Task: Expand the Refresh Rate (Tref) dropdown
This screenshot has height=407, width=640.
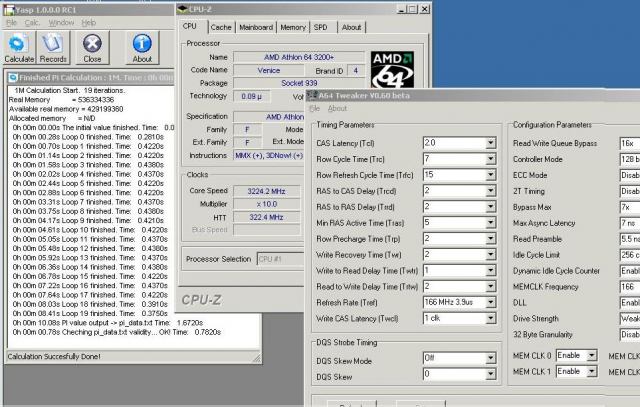Action: click(491, 302)
